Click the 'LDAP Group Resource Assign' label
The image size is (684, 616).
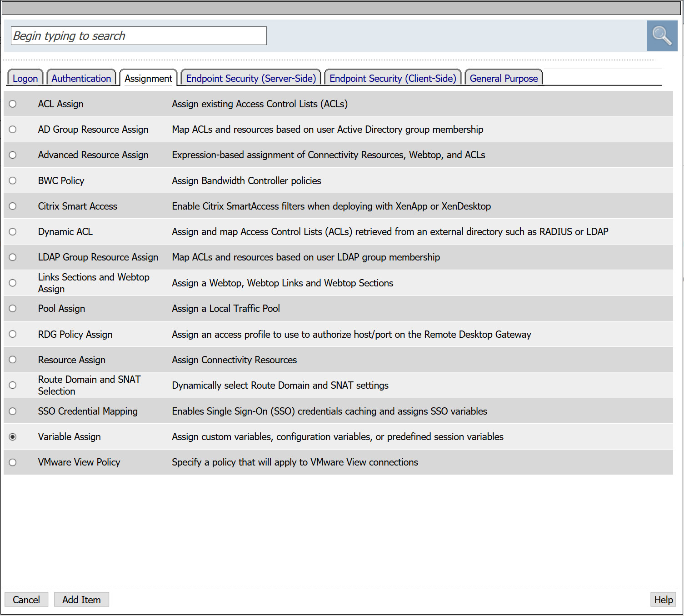coord(98,257)
